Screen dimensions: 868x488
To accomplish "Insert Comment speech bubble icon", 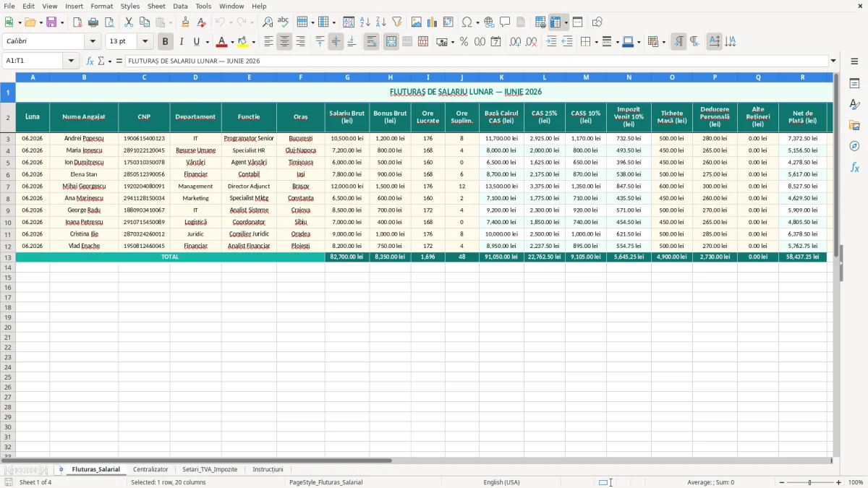I will [505, 22].
